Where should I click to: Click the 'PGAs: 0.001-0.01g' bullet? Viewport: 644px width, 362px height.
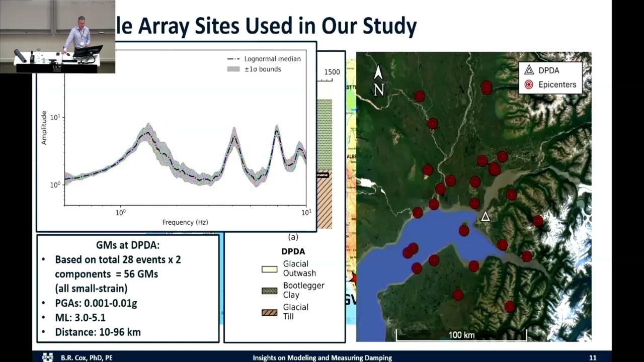(96, 303)
